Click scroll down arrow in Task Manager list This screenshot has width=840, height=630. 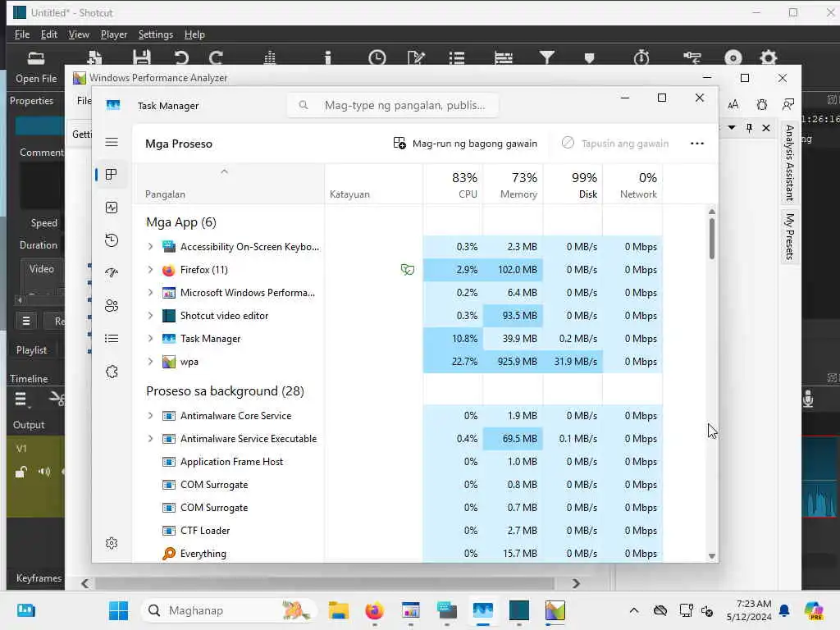pos(711,556)
